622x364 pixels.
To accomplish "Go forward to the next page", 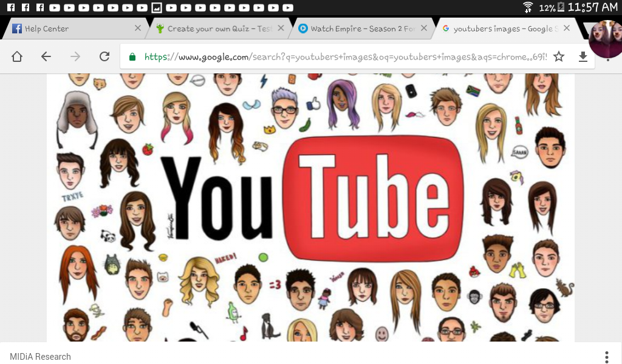I will [75, 56].
